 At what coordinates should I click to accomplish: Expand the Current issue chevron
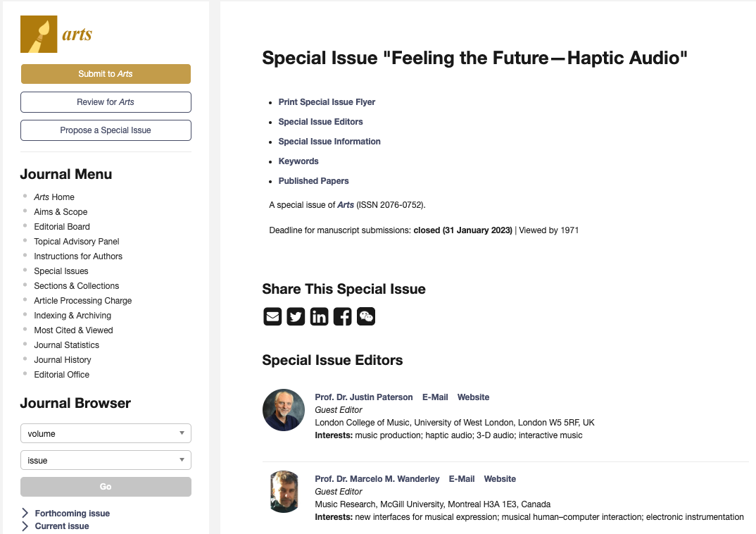[x=25, y=526]
